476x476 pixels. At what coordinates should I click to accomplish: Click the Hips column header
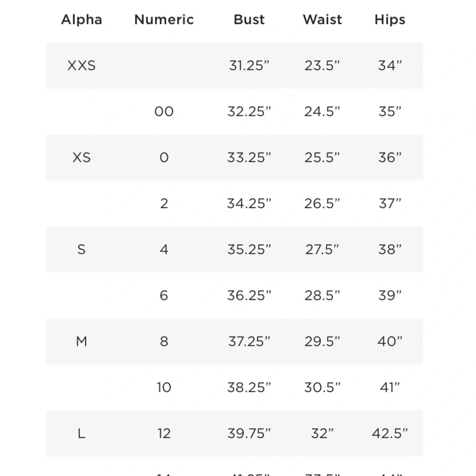pos(390,20)
